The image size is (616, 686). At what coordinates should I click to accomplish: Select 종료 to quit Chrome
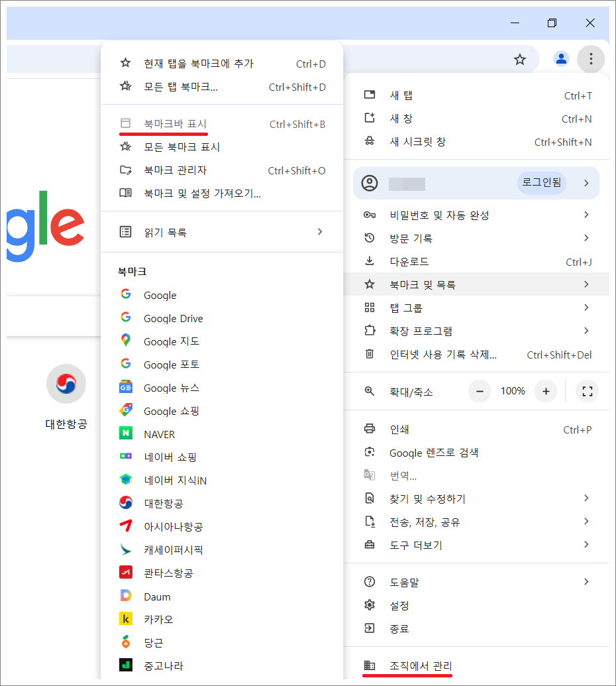[x=476, y=628]
